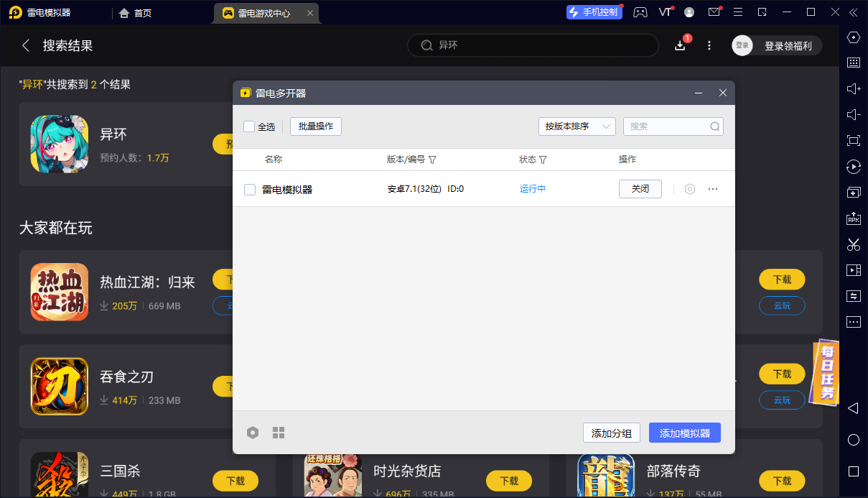Download the 部落传奇 game
This screenshot has height=498, width=868.
tap(782, 481)
